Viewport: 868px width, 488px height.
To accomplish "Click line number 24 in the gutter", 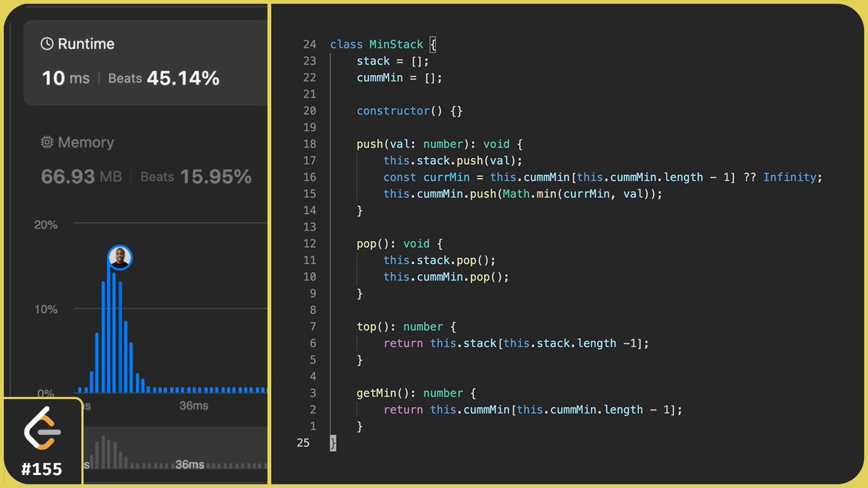I will click(x=310, y=44).
